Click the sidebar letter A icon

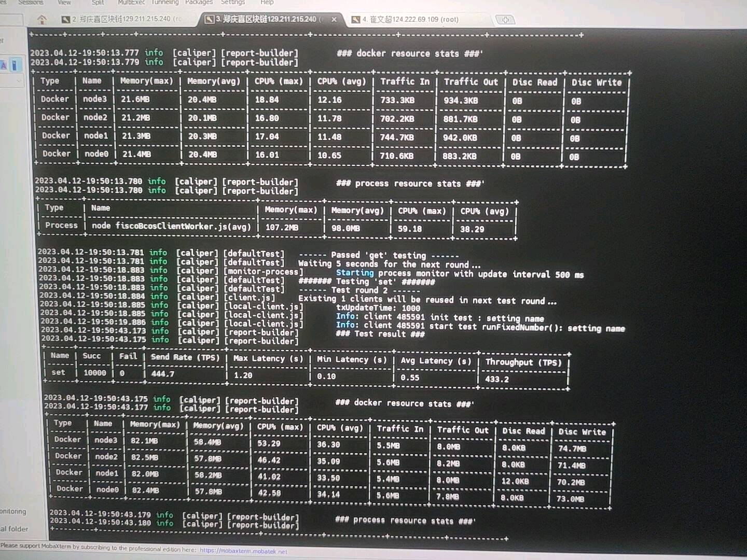[x=4, y=65]
